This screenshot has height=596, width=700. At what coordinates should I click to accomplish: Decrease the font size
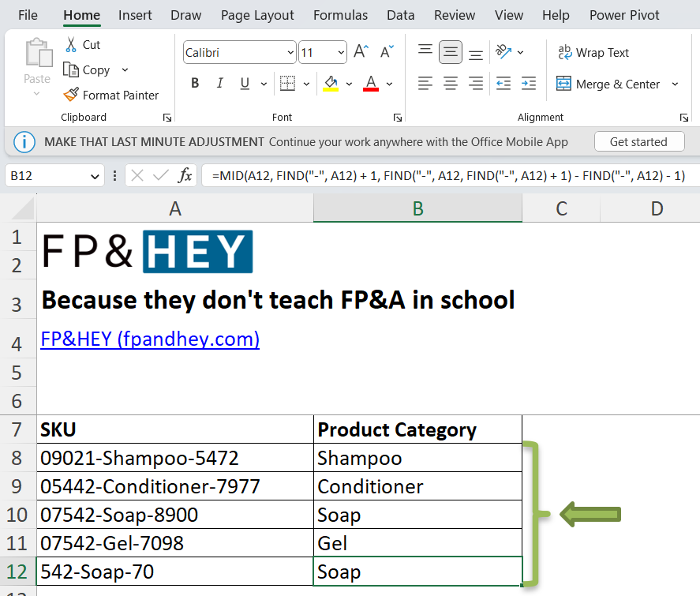click(386, 50)
